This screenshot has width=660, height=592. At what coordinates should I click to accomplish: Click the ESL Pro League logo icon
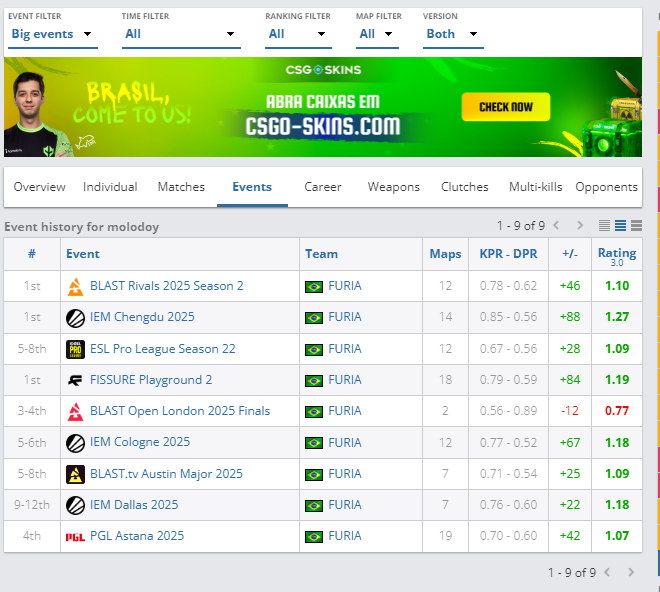[75, 349]
